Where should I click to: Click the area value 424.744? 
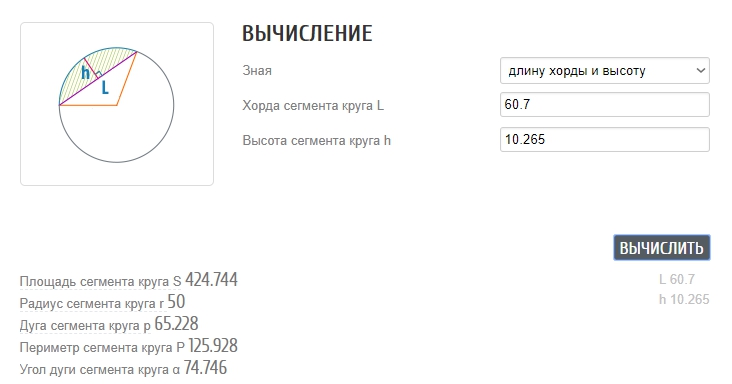click(211, 280)
